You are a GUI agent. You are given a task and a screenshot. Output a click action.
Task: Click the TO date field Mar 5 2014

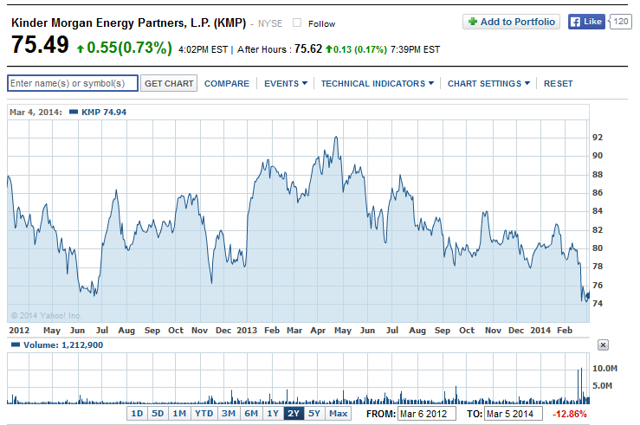click(513, 414)
